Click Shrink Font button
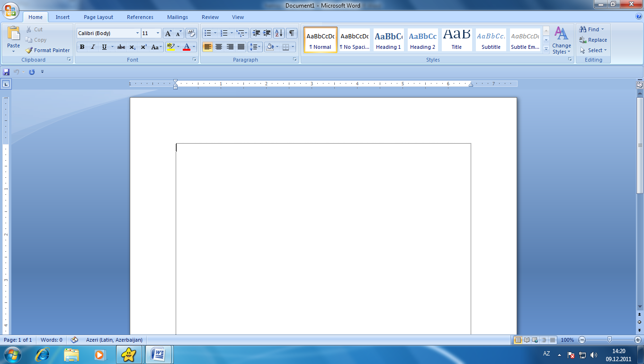The height and width of the screenshot is (364, 644). 179,33
